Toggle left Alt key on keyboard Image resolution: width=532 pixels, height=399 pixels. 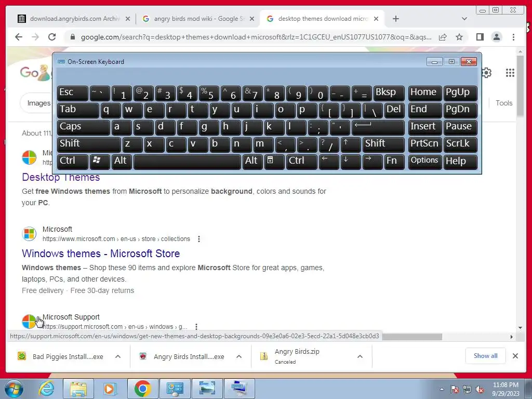(122, 162)
